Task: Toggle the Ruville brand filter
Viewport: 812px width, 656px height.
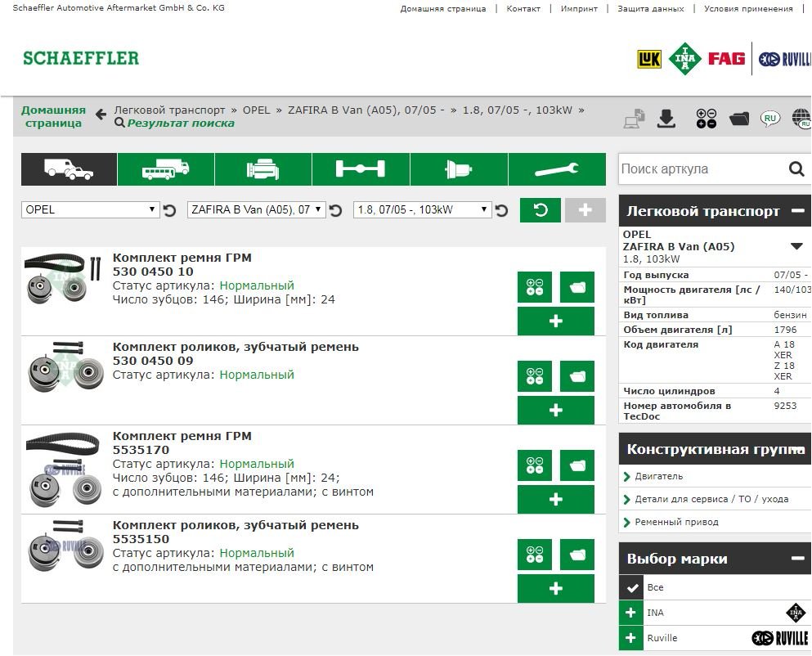Action: click(631, 638)
